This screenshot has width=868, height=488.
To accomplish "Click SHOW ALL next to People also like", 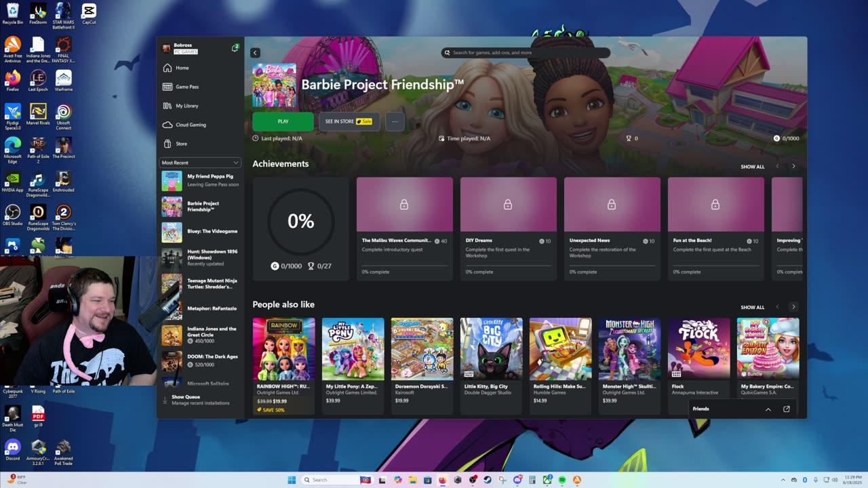I will click(x=752, y=308).
